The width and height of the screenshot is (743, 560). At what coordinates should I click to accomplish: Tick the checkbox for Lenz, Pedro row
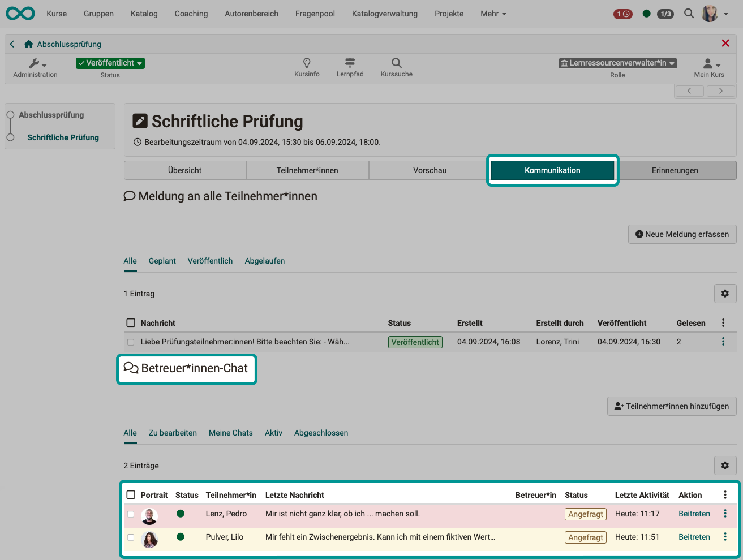(131, 514)
